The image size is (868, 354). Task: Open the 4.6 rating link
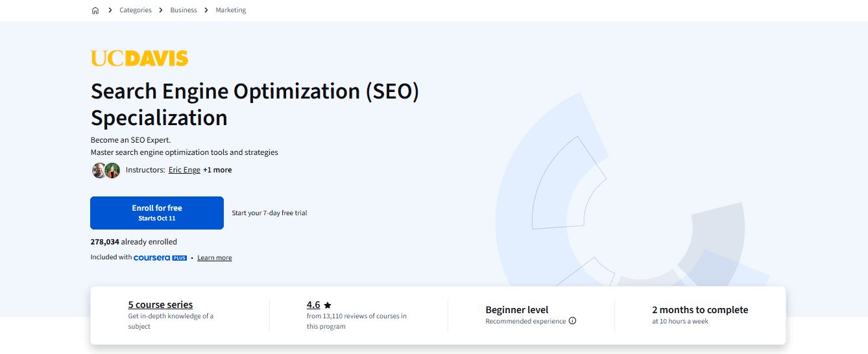click(313, 305)
